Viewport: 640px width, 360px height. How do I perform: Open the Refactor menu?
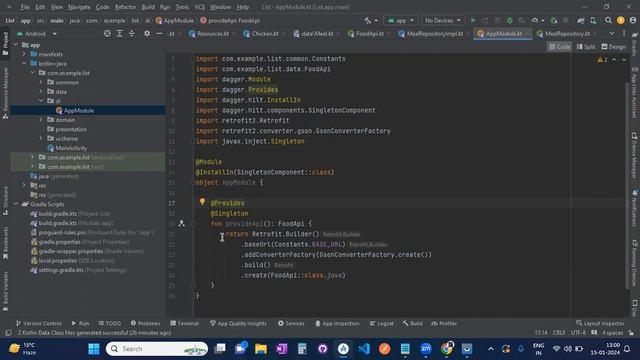tap(125, 7)
